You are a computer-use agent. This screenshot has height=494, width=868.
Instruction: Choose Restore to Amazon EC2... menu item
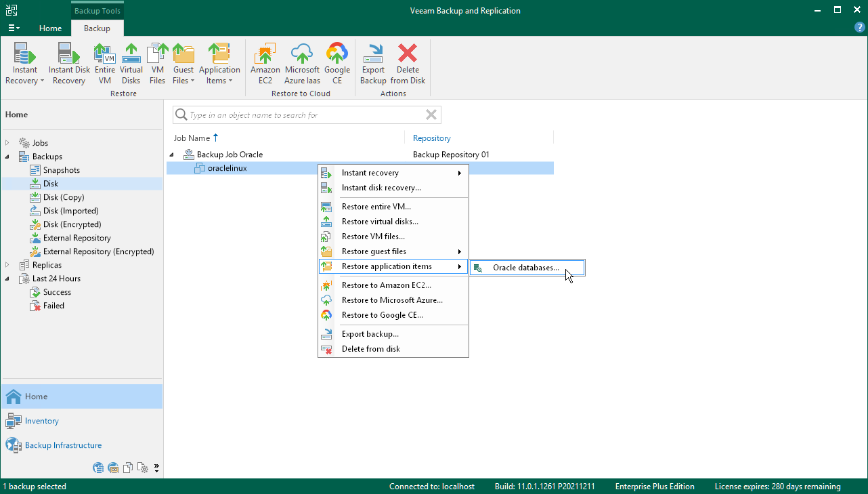(x=393, y=285)
